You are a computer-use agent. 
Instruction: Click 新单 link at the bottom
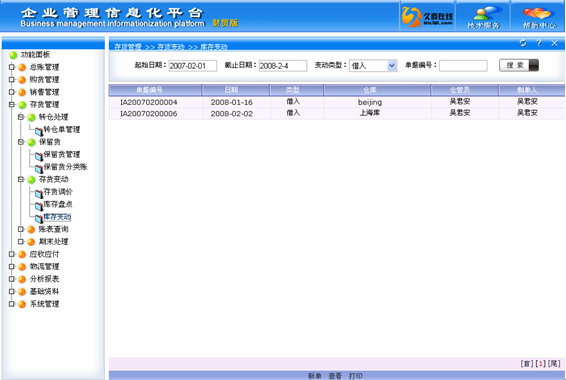pos(314,376)
